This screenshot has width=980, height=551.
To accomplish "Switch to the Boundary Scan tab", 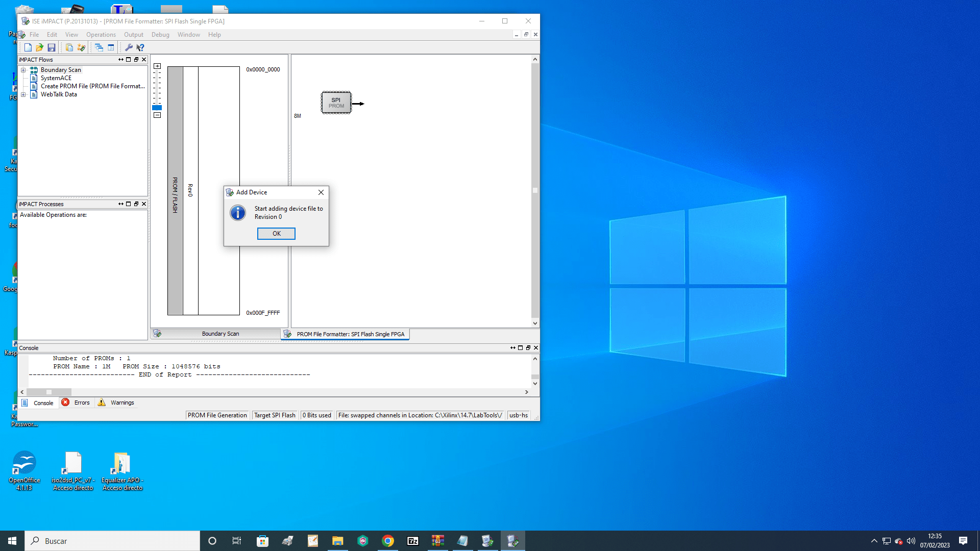I will pos(215,334).
